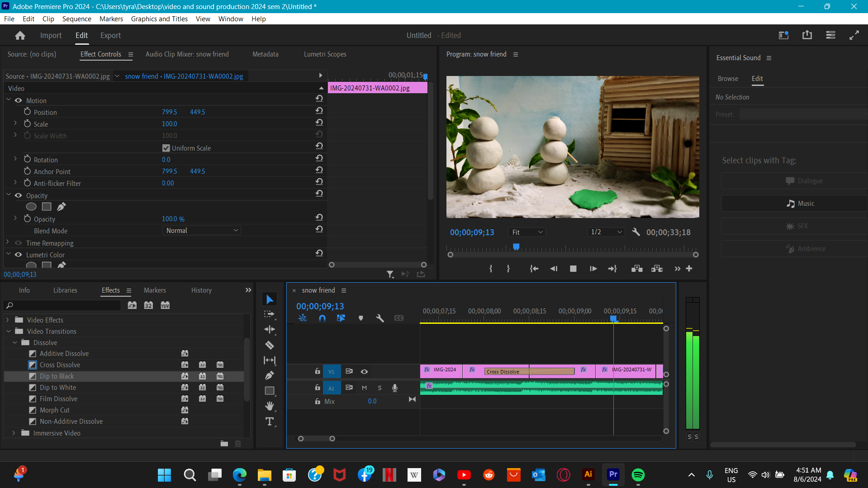868x488 pixels.
Task: Open the Fit zoom level dropdown
Action: tap(527, 232)
